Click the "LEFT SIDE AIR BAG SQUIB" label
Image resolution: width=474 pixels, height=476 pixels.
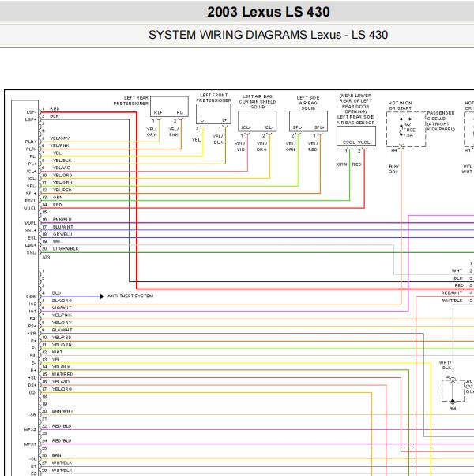tap(308, 103)
